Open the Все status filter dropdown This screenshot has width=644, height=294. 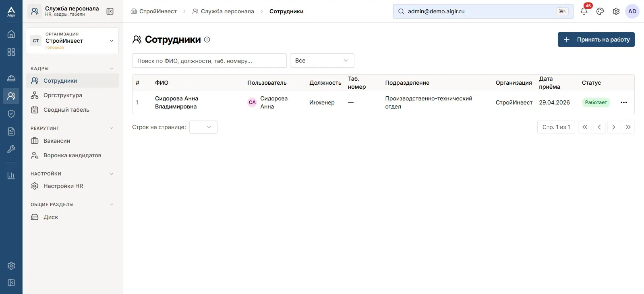tap(322, 60)
